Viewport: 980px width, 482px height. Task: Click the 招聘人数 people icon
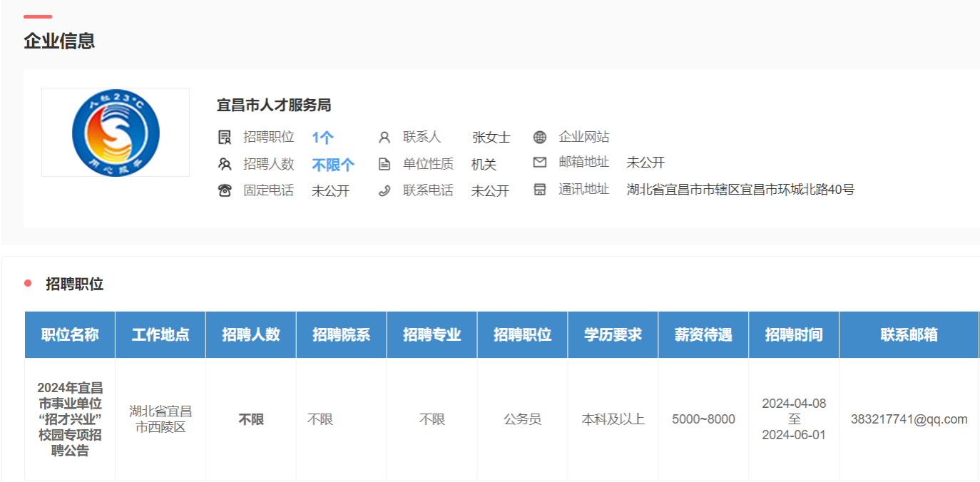(x=225, y=165)
